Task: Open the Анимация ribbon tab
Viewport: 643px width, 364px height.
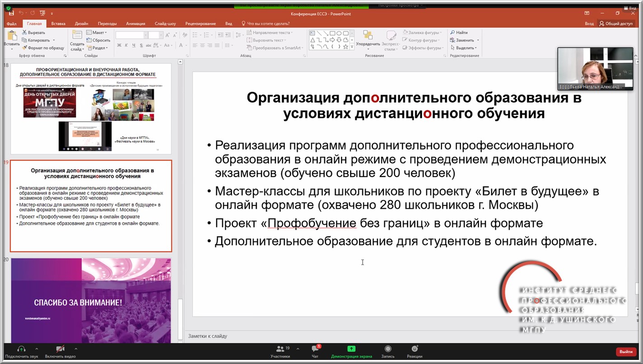Action: click(x=136, y=23)
